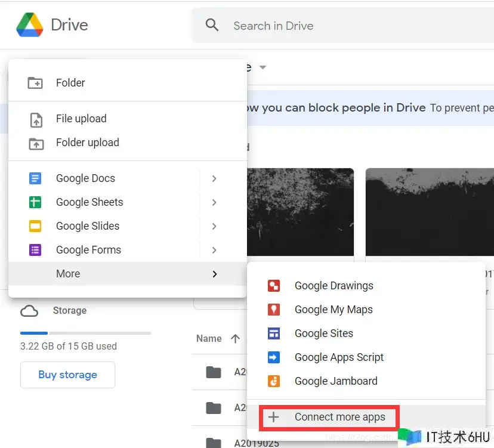The height and width of the screenshot is (448, 494).
Task: Click the Google My Maps icon
Action: (x=274, y=310)
